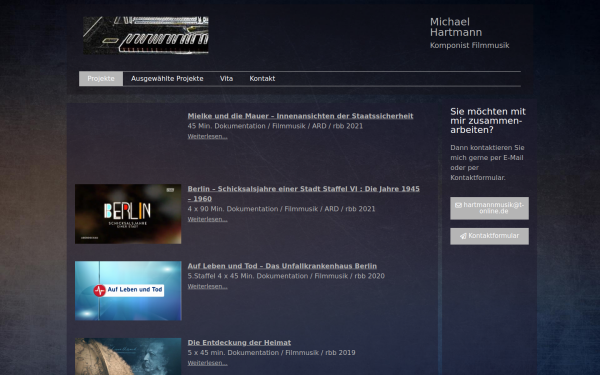Screen dimensions: 600x375
Task: Click Weiterlesen under Berlin Schicksalsjahre
Action: coord(207,219)
